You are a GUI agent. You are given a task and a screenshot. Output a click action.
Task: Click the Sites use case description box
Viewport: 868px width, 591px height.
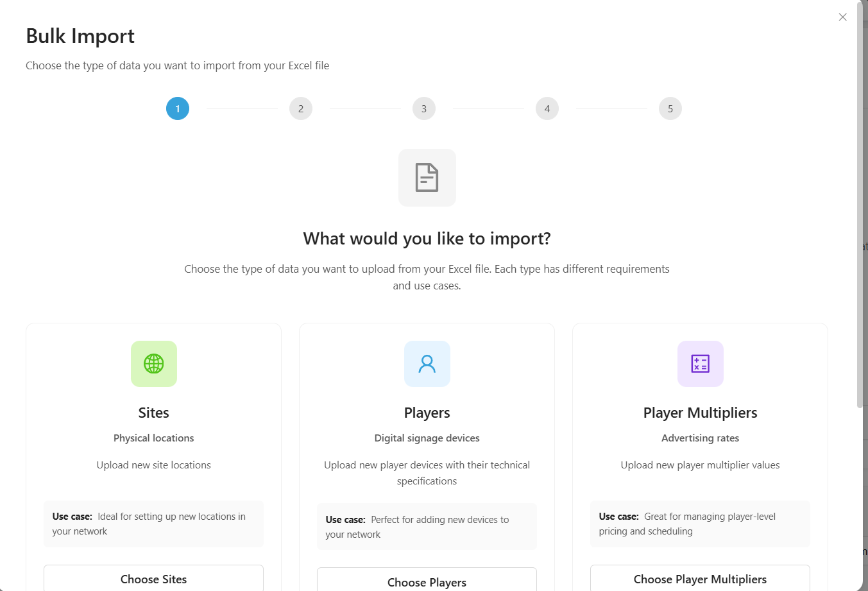[x=154, y=524]
